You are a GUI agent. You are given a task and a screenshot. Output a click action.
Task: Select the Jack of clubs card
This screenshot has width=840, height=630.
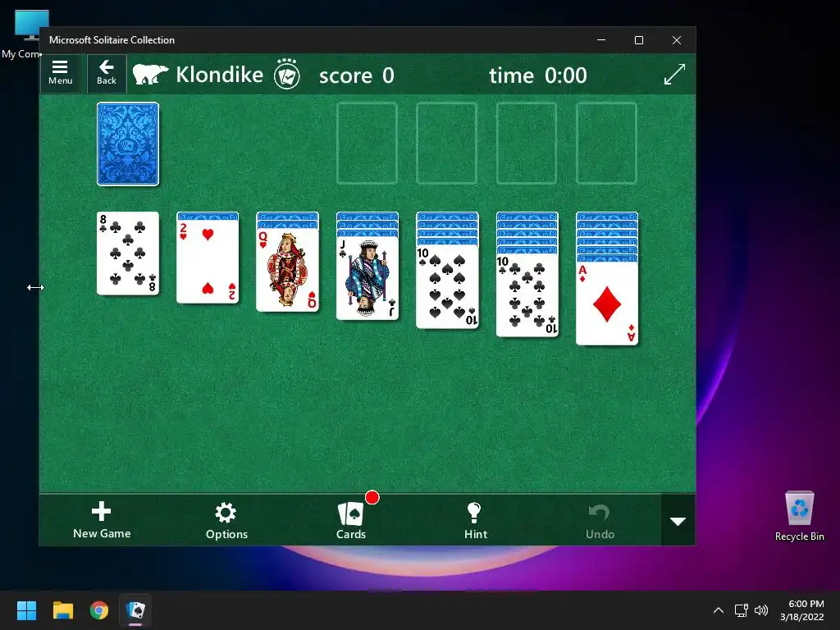(367, 279)
